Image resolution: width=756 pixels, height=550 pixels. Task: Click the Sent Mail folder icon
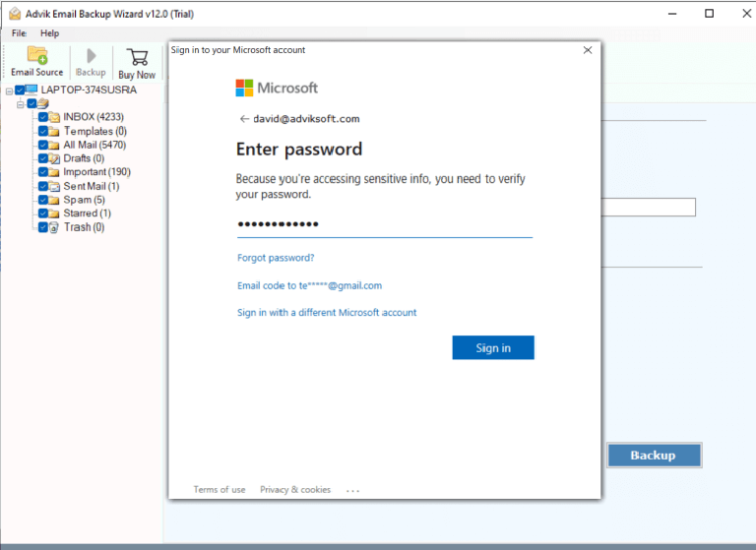(x=54, y=186)
